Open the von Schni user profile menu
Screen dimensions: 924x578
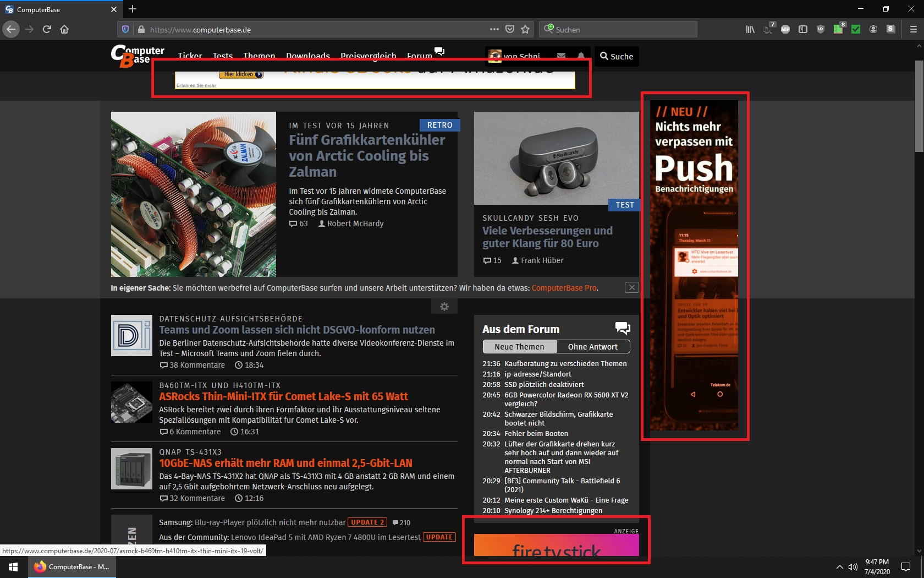[x=515, y=56]
